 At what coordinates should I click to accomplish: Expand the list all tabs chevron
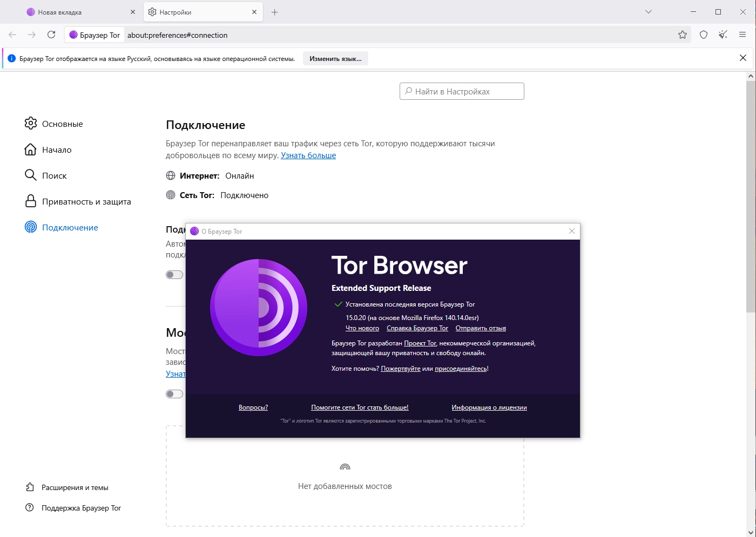[649, 12]
